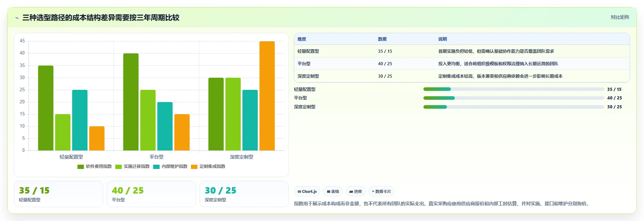The image size is (644, 221).
Task: Click the teal bar for 轻量配置型
Action: click(x=80, y=120)
